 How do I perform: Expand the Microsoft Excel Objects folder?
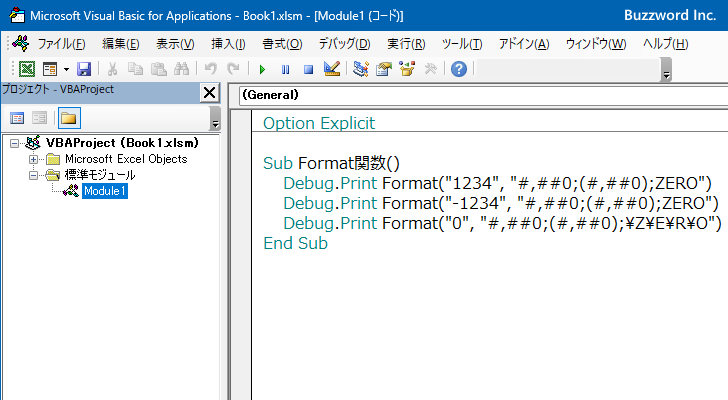(x=33, y=160)
